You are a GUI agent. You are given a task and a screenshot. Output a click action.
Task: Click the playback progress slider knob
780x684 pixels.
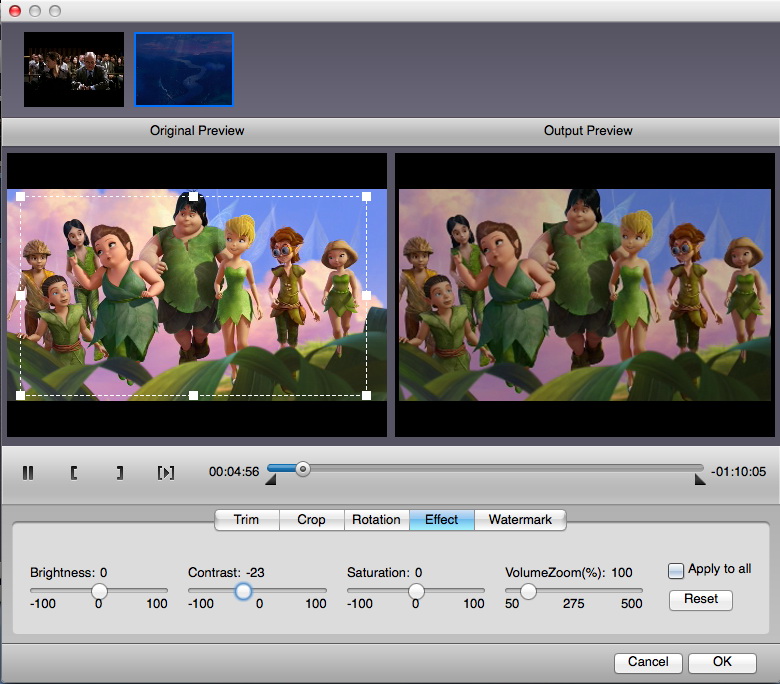click(x=302, y=469)
